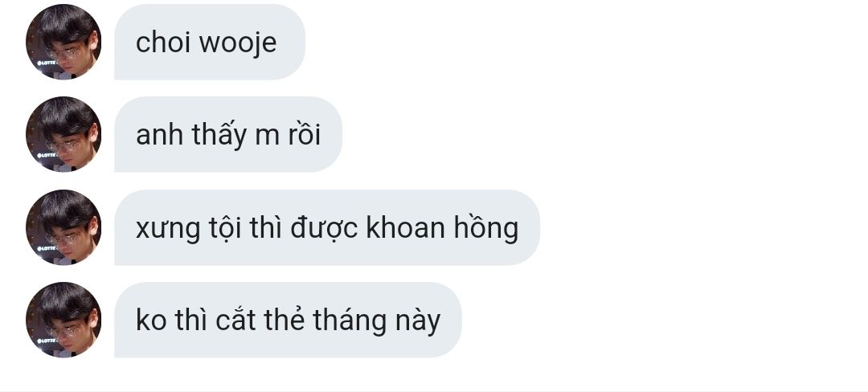Tap profile picture next to 'anh thấy m rồi'

click(63, 134)
